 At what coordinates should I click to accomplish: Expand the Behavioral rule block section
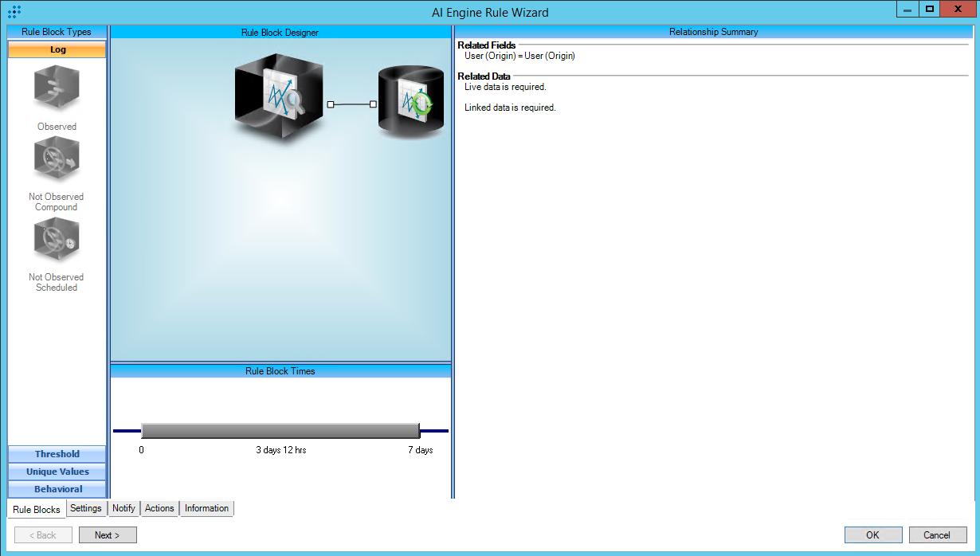(57, 489)
